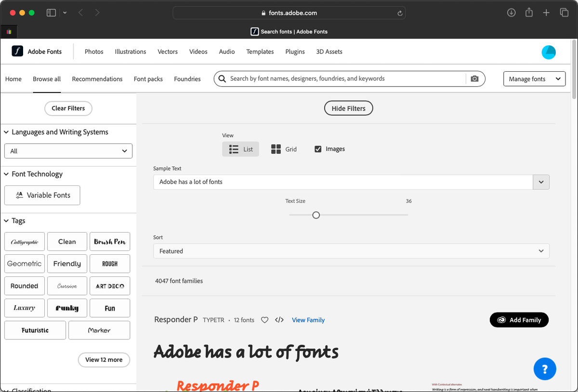Click the search-by-image camera icon
The width and height of the screenshot is (578, 392).
tap(474, 78)
